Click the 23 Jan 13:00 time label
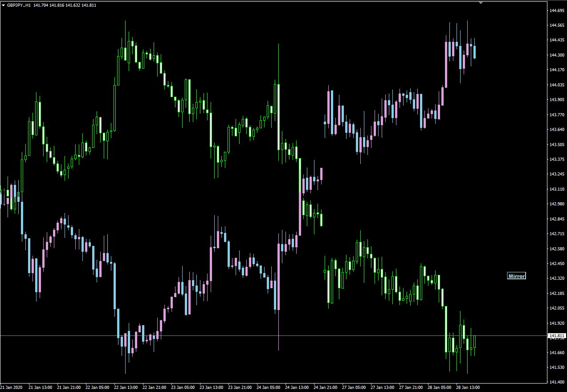 pyautogui.click(x=211, y=388)
